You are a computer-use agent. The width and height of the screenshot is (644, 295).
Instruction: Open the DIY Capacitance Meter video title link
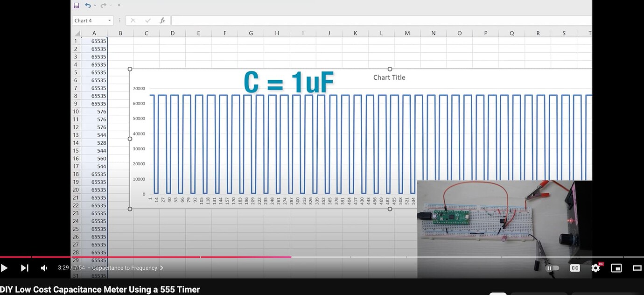tap(100, 289)
